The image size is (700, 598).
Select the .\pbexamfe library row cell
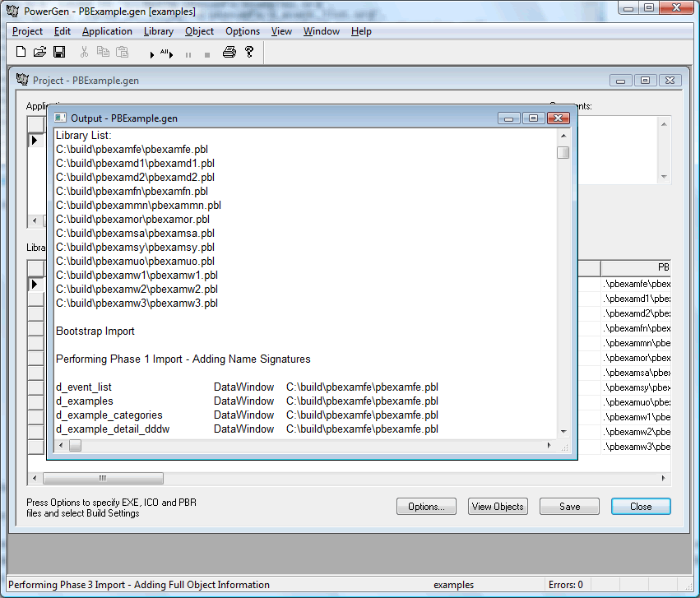(x=636, y=284)
